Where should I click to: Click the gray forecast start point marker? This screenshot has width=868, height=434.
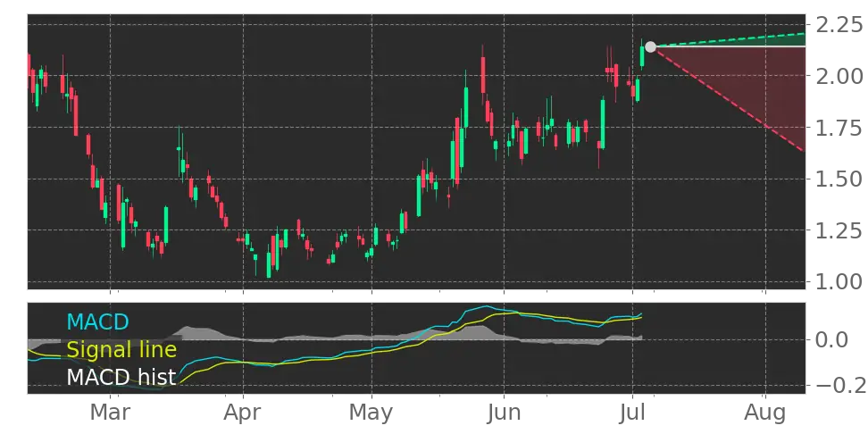point(650,46)
